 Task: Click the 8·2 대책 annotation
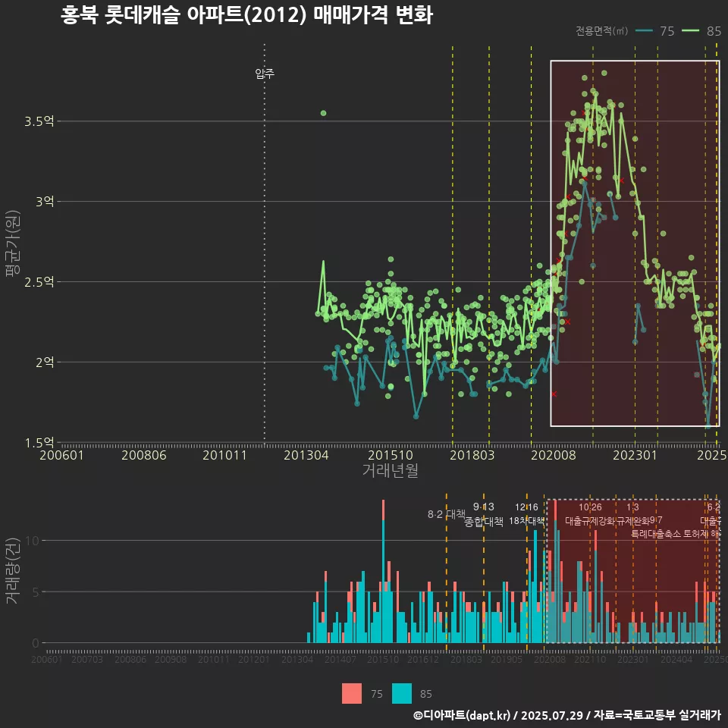point(446,514)
